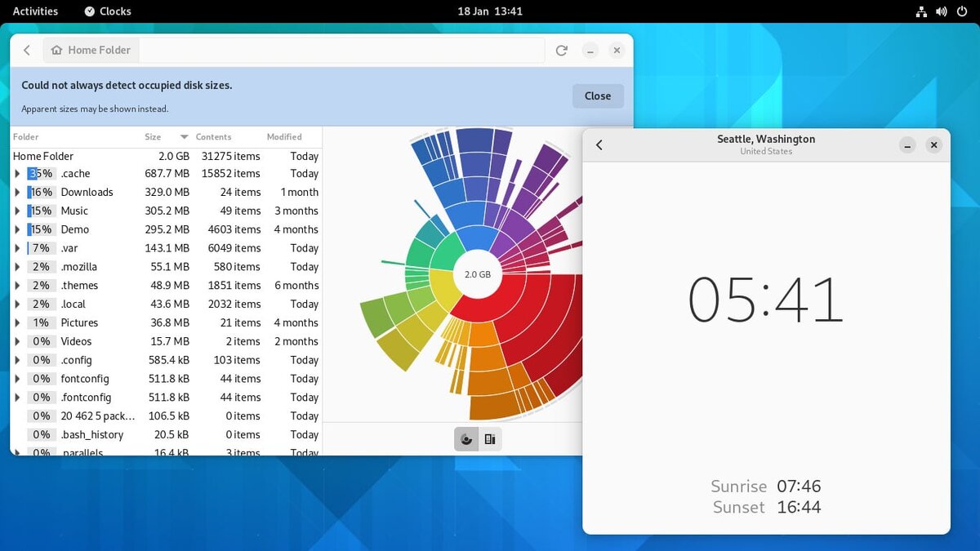The height and width of the screenshot is (551, 980).
Task: Click the Home Folder path button
Action: click(x=91, y=50)
